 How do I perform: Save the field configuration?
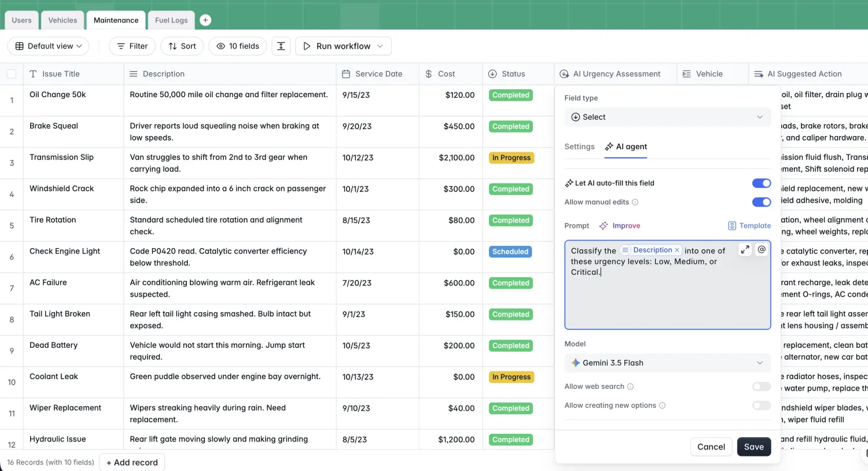tap(754, 447)
